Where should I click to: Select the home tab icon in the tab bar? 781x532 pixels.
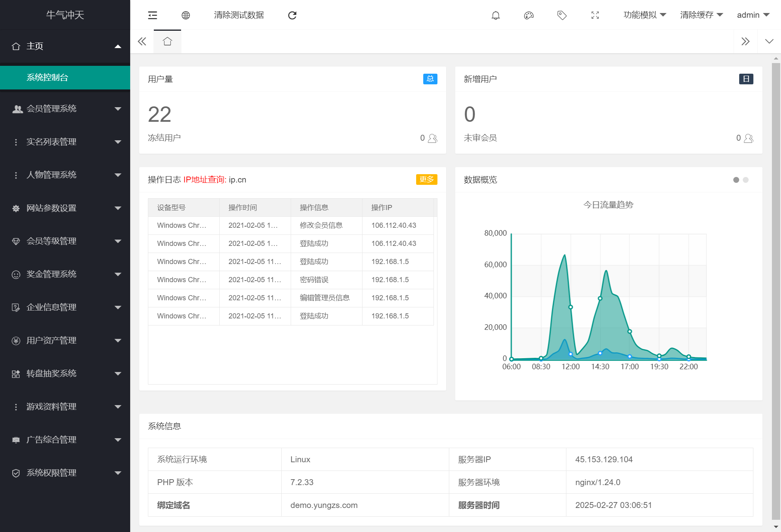coord(167,41)
